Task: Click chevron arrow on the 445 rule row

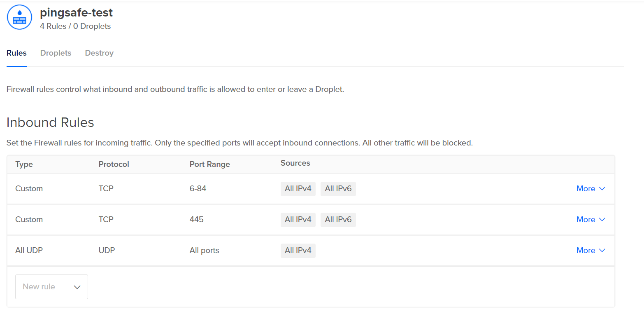Action: 602,220
